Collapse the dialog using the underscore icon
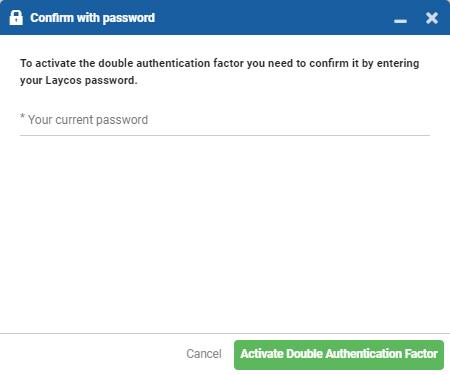 tap(400, 21)
